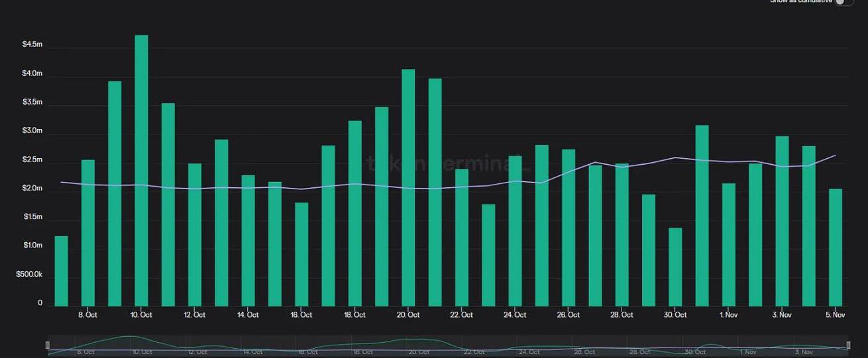Click the short first bar before 8. Oct

click(61, 271)
